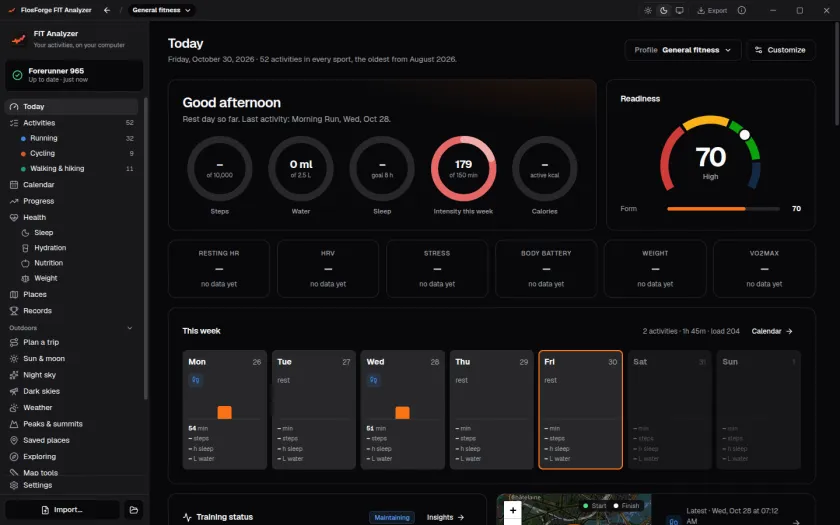Open Hydration page under Health

(77, 248)
